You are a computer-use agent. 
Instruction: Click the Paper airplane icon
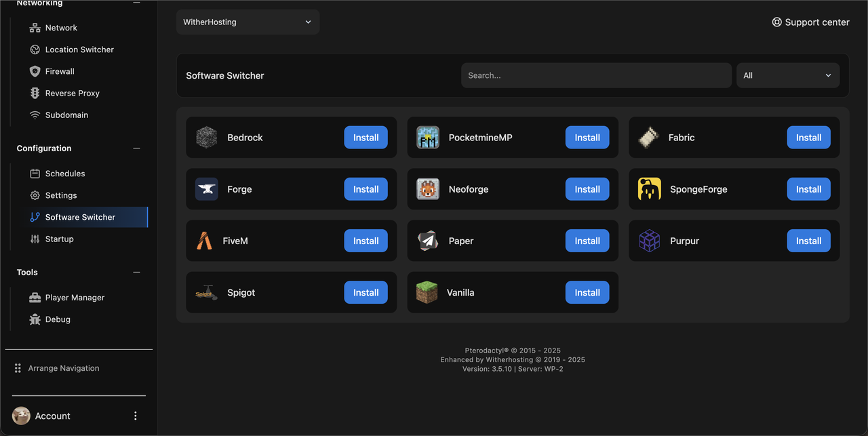click(x=427, y=241)
